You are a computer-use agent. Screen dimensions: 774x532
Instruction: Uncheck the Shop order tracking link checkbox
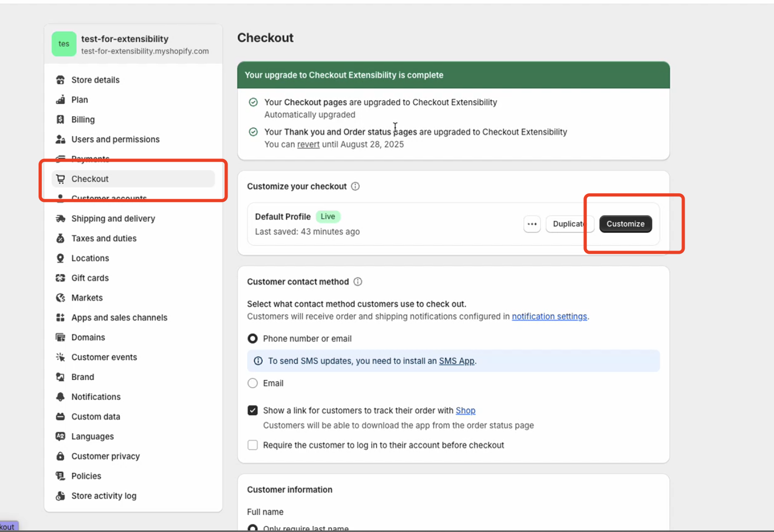[x=252, y=410]
